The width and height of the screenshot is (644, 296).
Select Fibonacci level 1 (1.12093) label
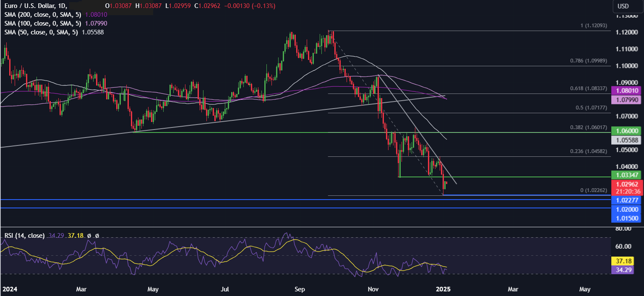point(594,26)
